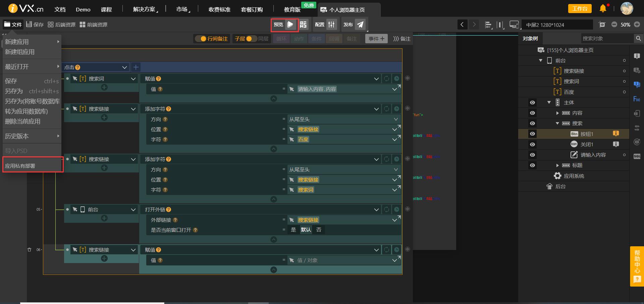Click the 保存 toolbar button

[35, 24]
